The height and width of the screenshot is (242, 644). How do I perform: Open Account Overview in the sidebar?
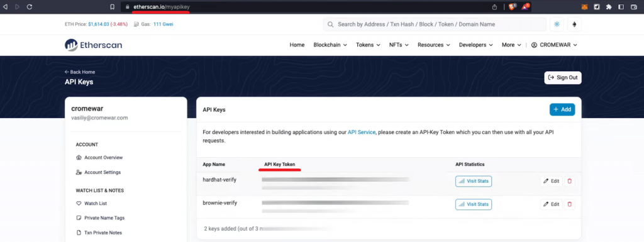point(99,158)
